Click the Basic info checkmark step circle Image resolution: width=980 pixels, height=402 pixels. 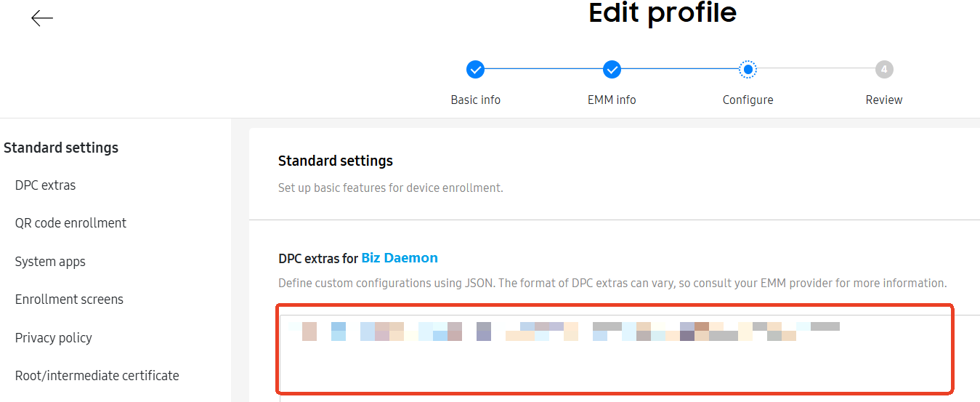[475, 70]
